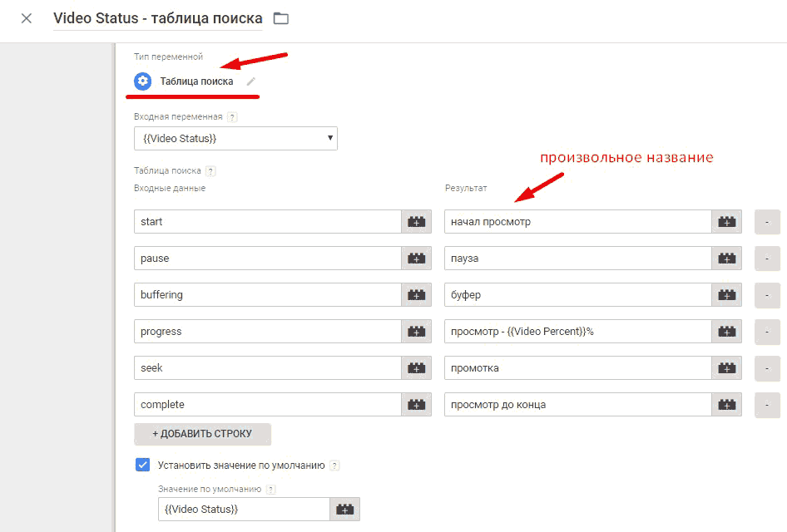Viewport: 787px width, 532px height.
Task: Remove the 'start' row with minus button
Action: (x=767, y=222)
